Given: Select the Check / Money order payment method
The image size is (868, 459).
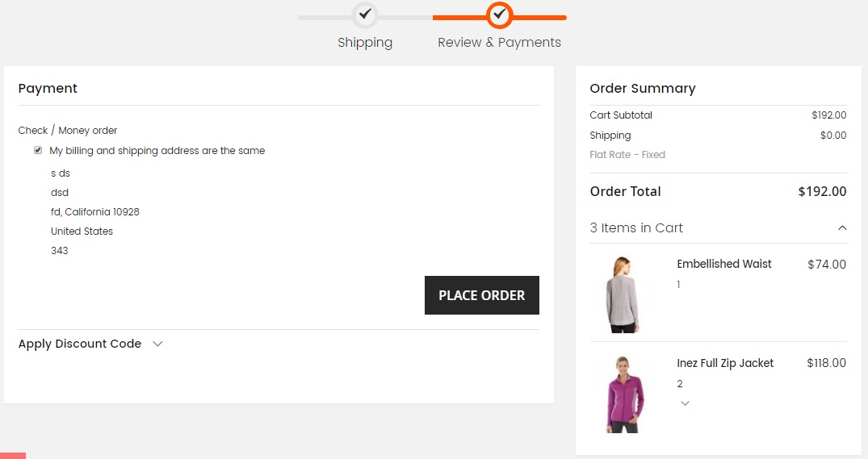Looking at the screenshot, I should click(x=68, y=131).
